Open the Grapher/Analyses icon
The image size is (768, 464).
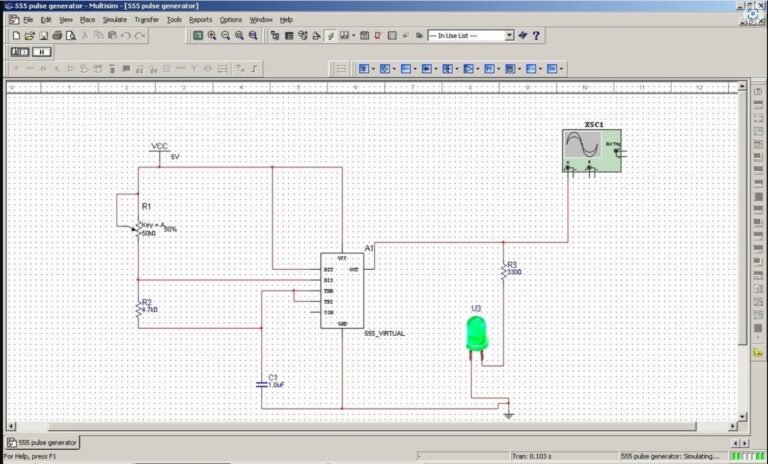click(344, 36)
